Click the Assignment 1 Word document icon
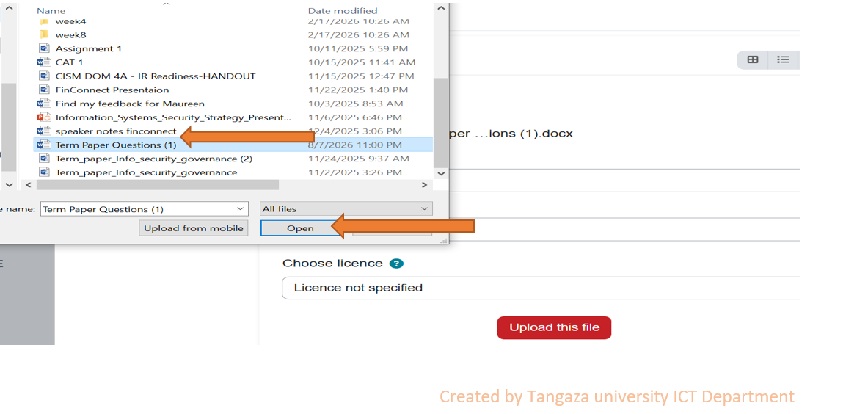Screen dimensions: 868x414 (44, 48)
